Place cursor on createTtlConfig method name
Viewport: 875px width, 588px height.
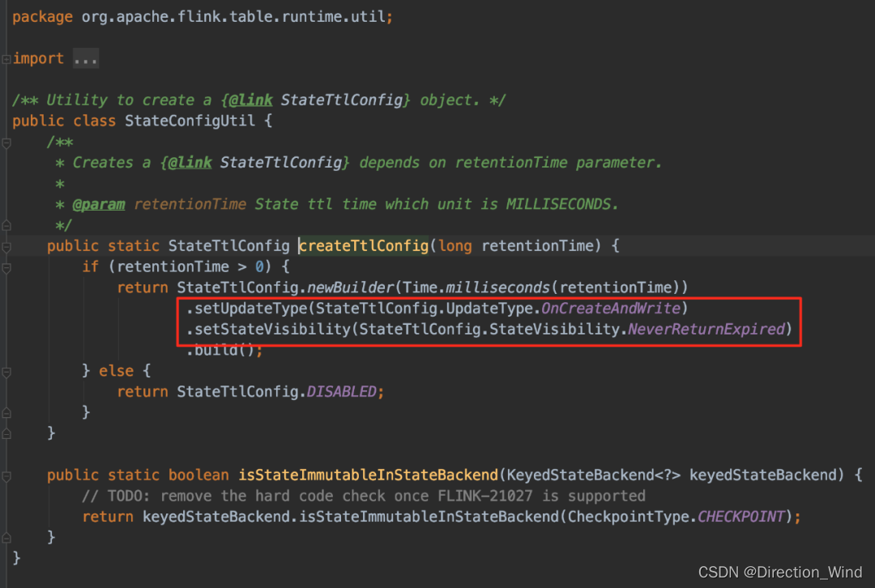[364, 246]
